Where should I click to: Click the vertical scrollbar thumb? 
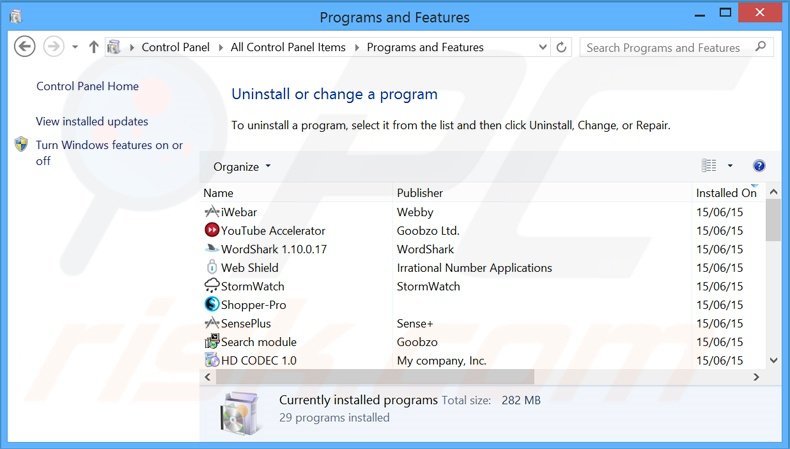pyautogui.click(x=773, y=220)
